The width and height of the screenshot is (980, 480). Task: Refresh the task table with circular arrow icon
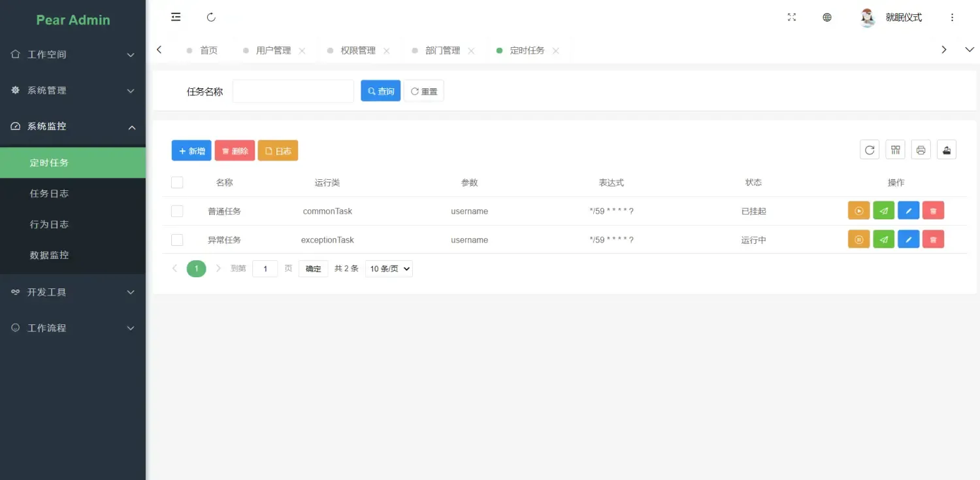[x=869, y=149]
